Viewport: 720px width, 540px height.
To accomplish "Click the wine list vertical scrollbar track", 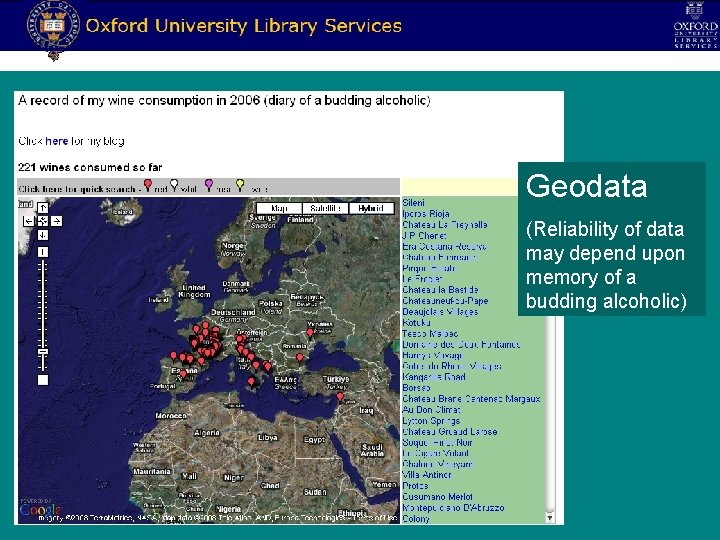I will click(550, 413).
